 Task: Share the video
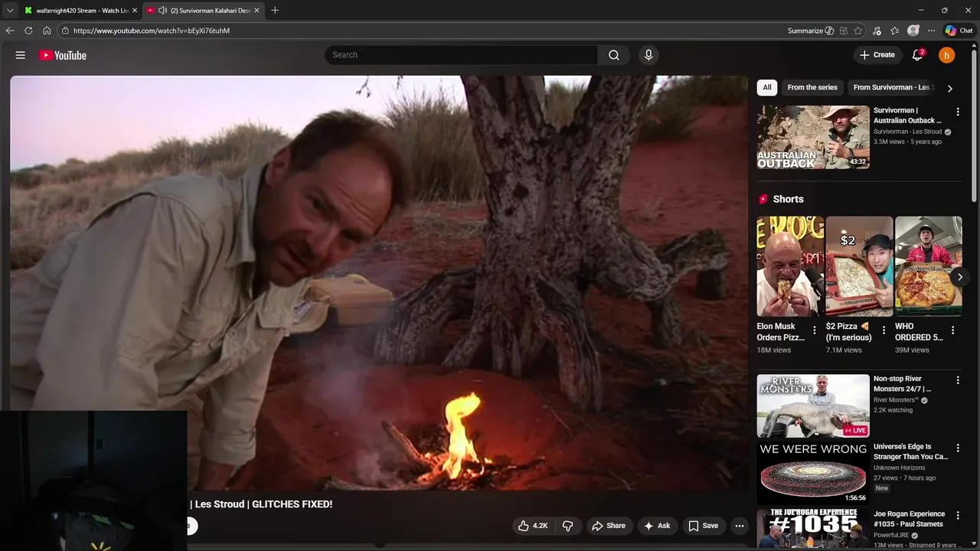pos(609,526)
